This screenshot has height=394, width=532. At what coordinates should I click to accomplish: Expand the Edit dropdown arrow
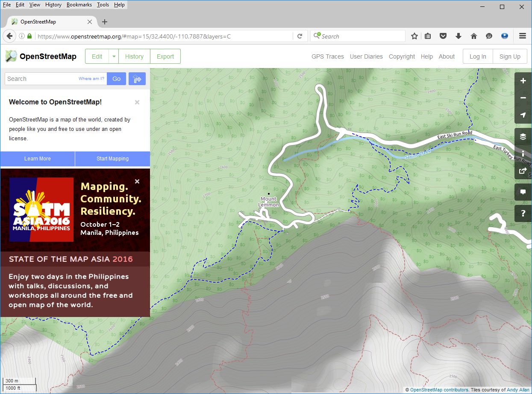click(114, 56)
